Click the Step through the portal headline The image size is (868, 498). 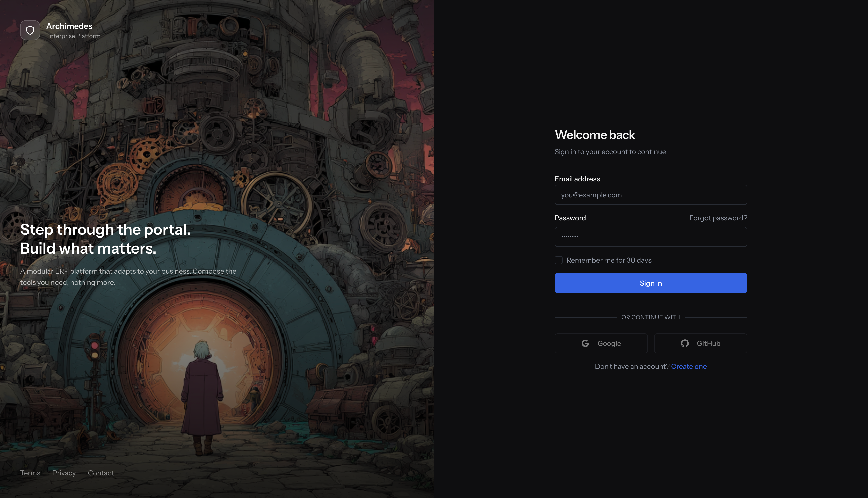coord(105,239)
